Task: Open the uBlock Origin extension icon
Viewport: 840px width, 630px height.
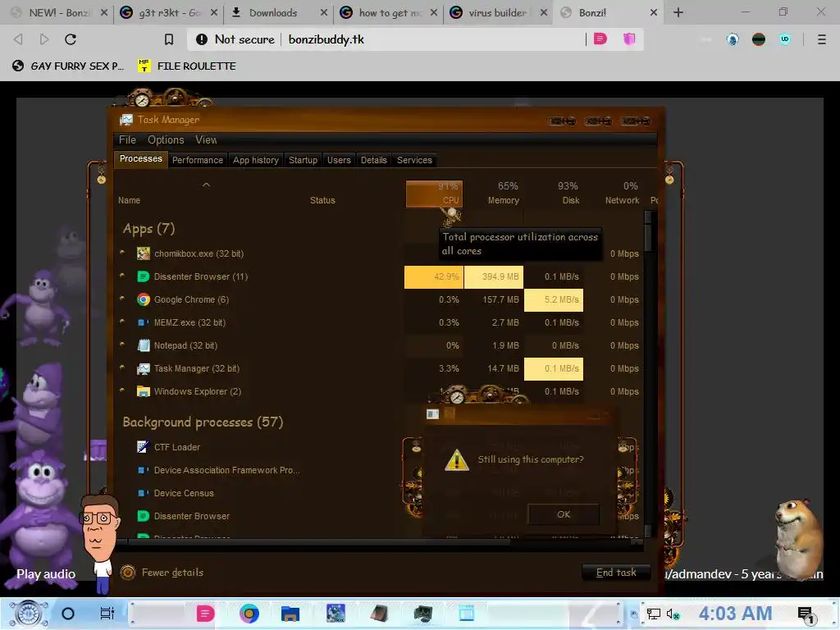Action: pos(785,39)
